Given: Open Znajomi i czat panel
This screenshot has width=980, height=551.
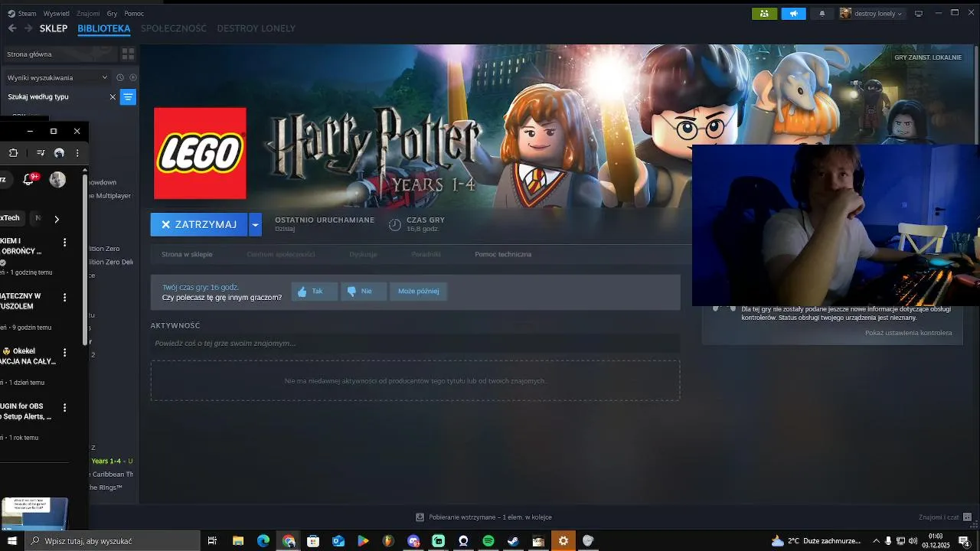Looking at the screenshot, I should coord(946,517).
